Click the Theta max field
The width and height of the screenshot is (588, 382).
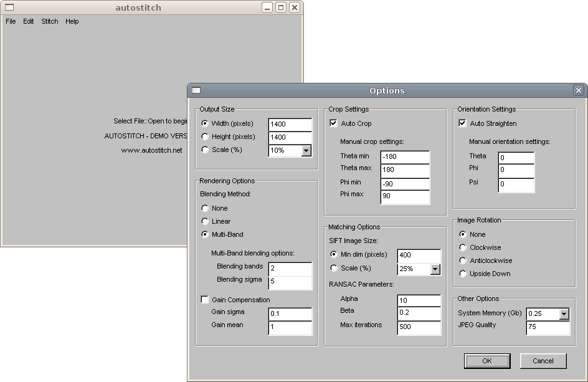coord(405,170)
